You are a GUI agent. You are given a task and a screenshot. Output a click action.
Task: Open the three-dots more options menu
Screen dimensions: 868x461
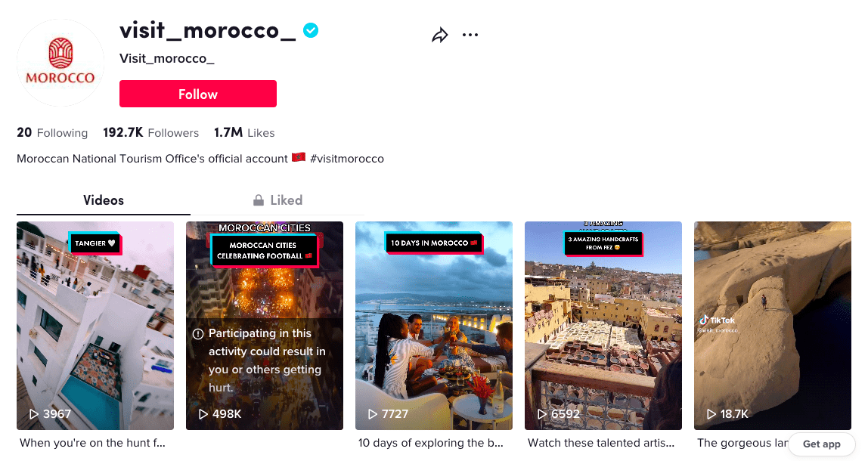coord(470,35)
